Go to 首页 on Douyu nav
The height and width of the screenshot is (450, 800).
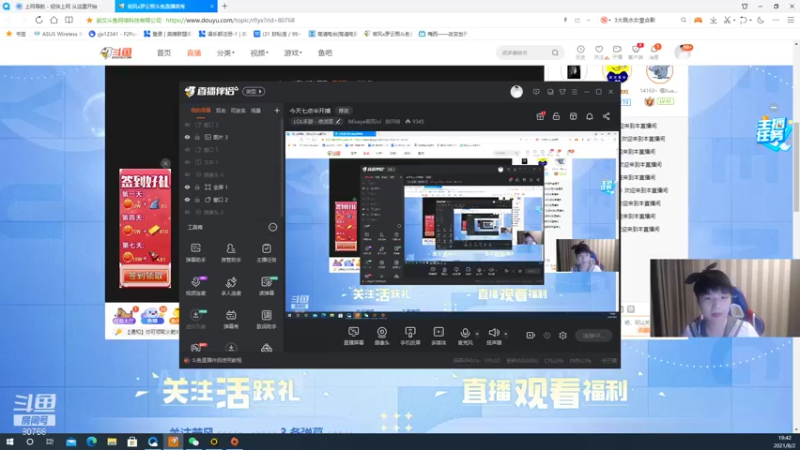[164, 53]
